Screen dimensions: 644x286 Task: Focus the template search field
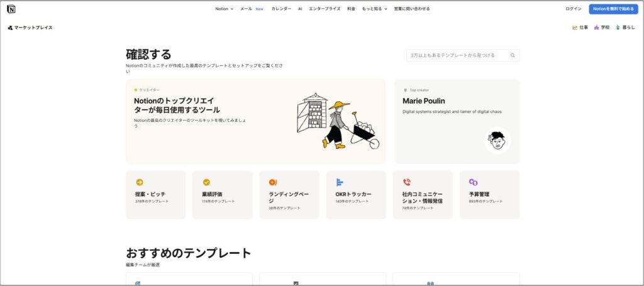(463, 55)
